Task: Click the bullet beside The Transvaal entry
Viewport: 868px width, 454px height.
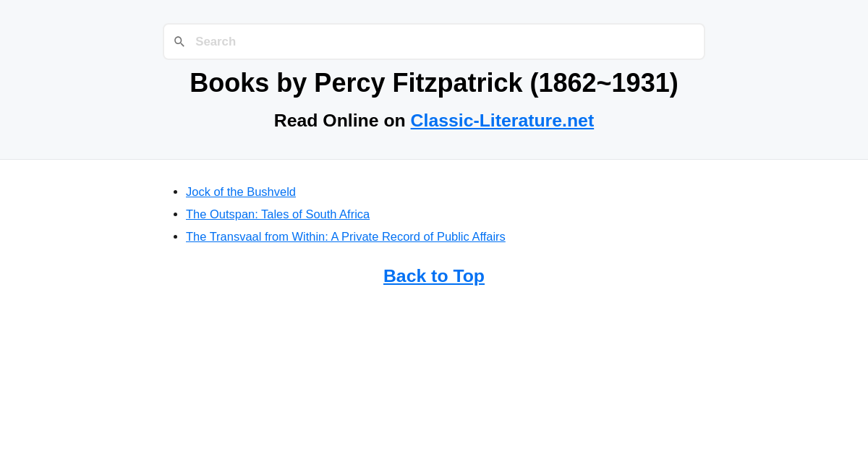Action: point(174,236)
